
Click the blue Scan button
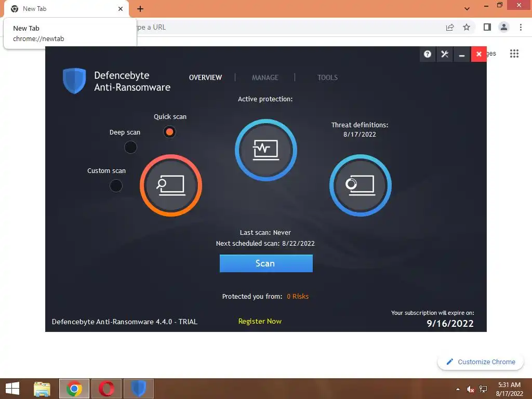point(266,263)
